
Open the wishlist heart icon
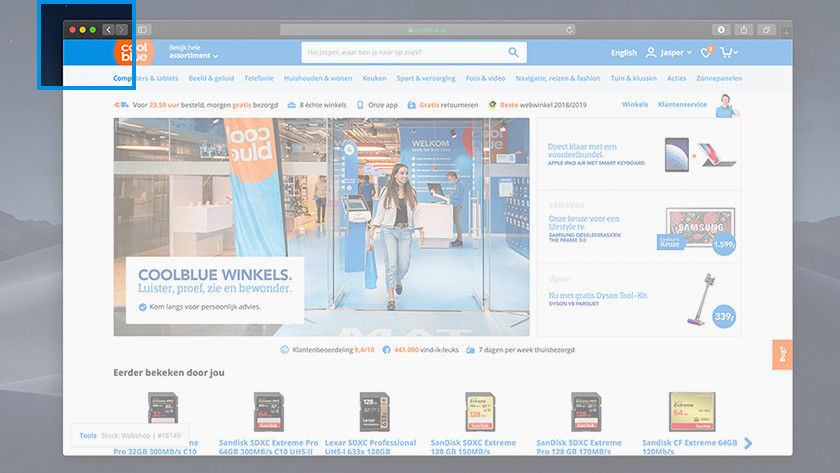(705, 53)
